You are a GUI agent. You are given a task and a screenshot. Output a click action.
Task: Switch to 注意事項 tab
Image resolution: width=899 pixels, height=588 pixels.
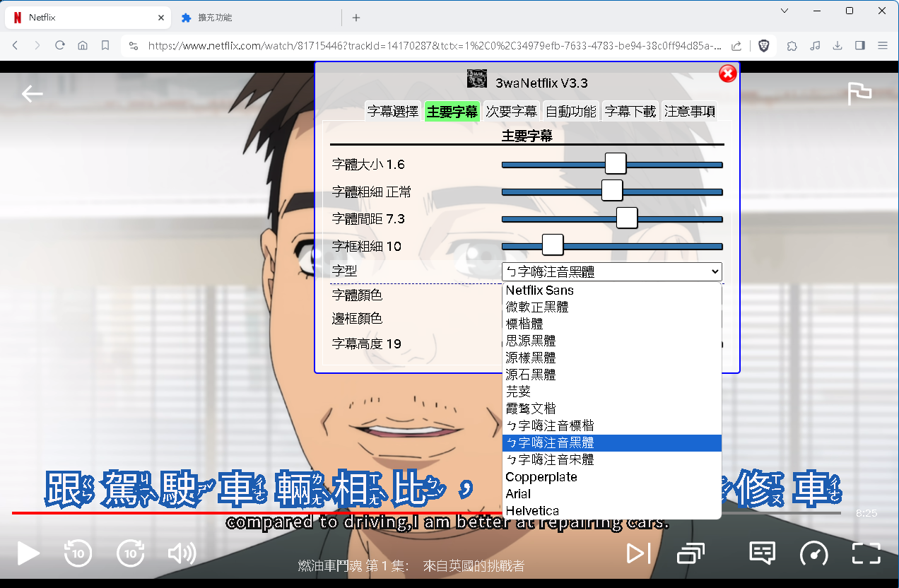point(690,111)
